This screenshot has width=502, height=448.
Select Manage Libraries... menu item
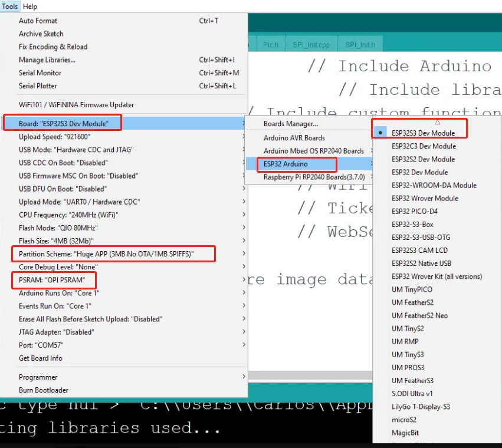(47, 60)
